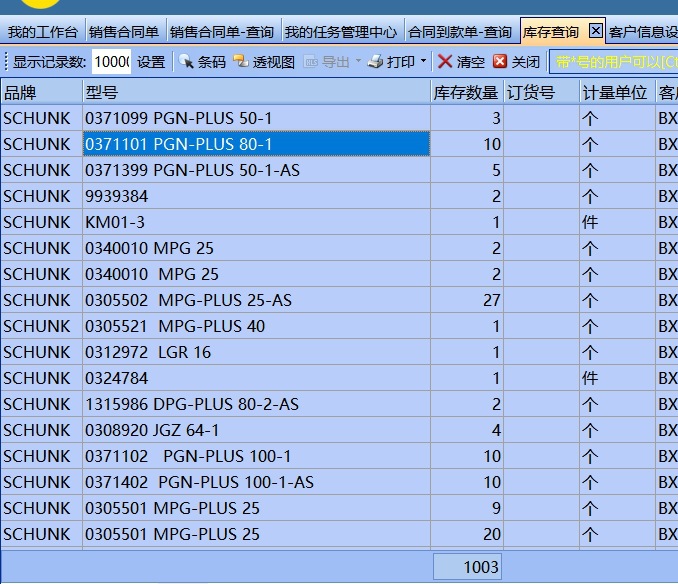Click the 1003 total quantity footer cell

[467, 567]
